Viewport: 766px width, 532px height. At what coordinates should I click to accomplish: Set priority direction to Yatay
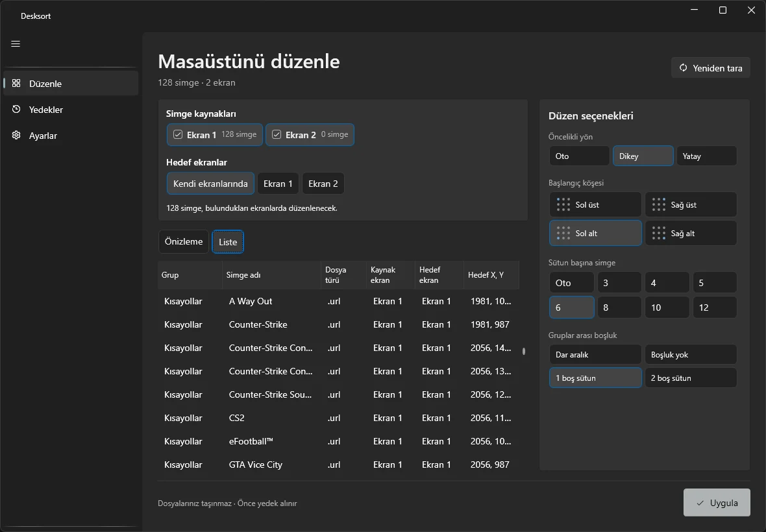(x=706, y=156)
